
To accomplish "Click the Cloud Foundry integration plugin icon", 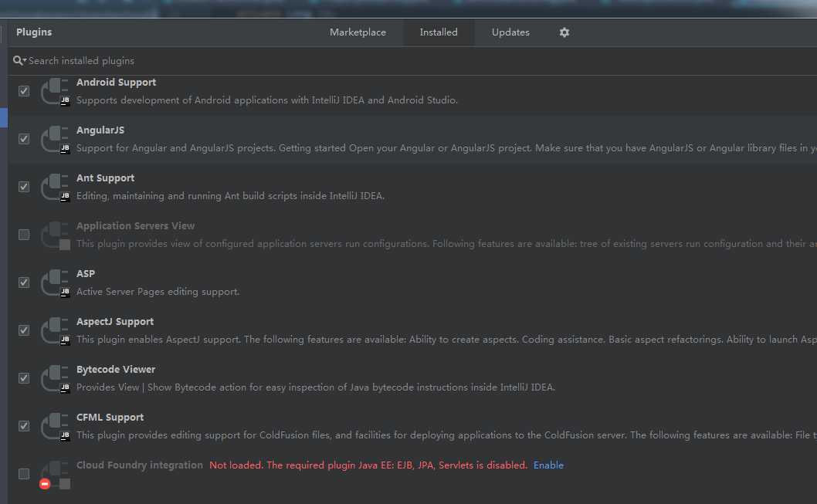I will (x=56, y=475).
